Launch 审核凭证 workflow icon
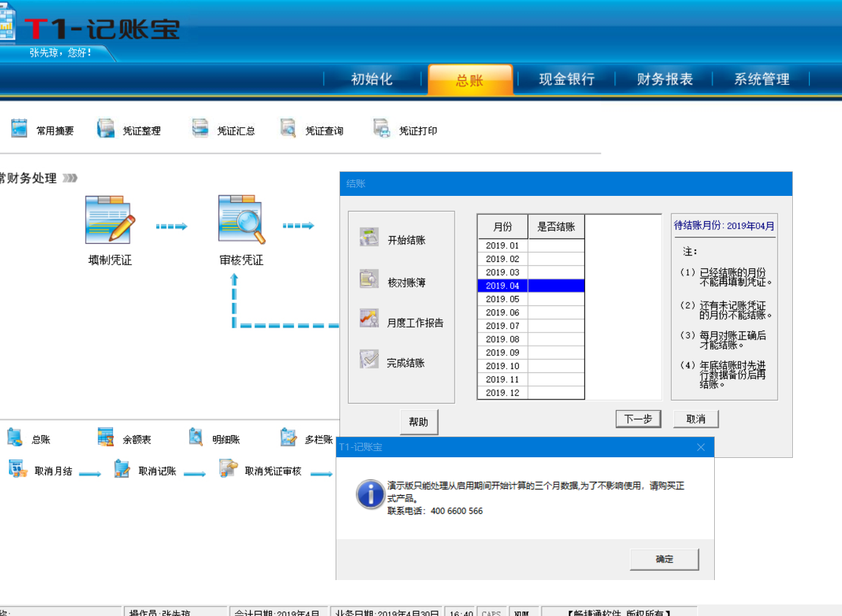The width and height of the screenshot is (842, 616). (242, 220)
